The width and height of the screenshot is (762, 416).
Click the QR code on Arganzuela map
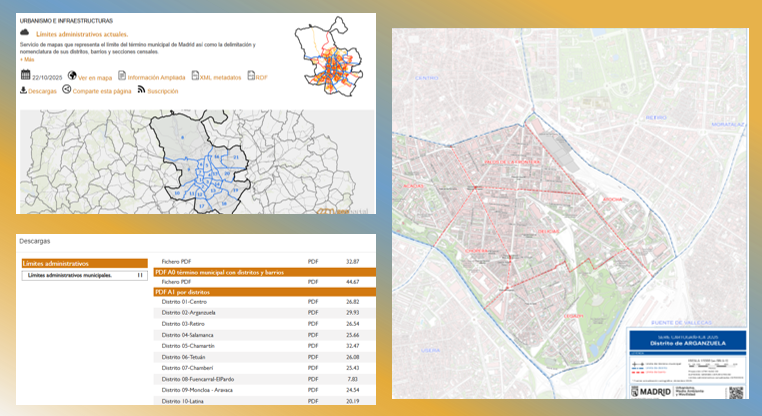point(736,393)
